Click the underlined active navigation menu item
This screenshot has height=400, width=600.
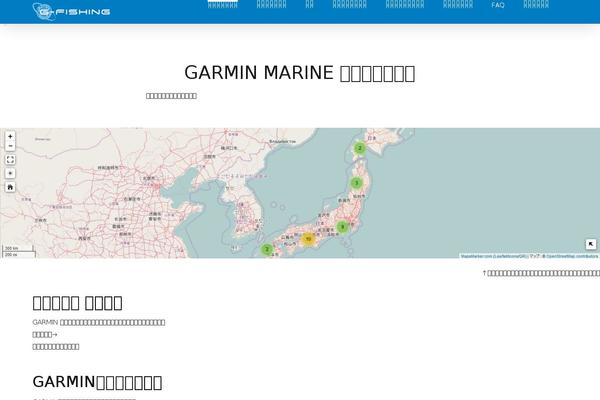[x=223, y=5]
